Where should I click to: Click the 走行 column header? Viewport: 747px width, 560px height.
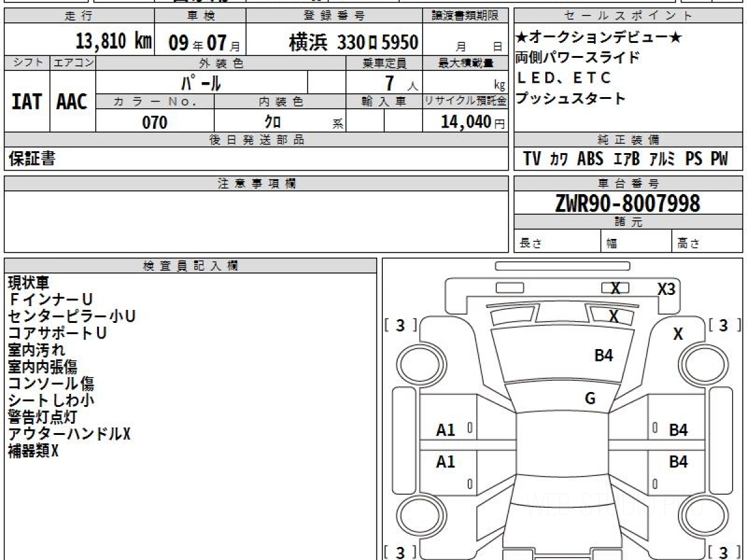point(79,16)
